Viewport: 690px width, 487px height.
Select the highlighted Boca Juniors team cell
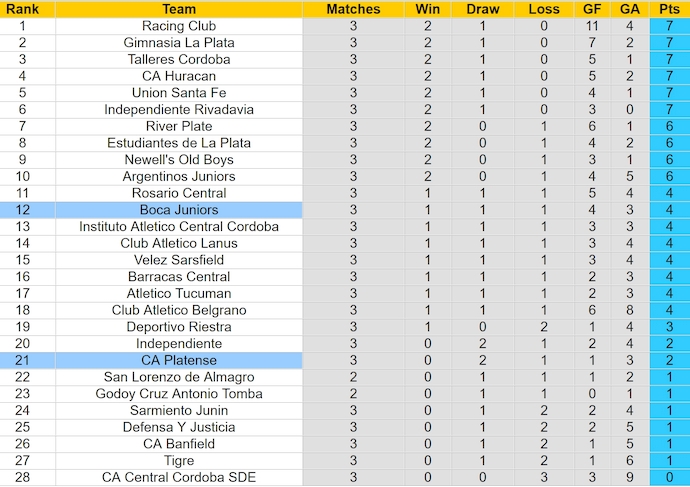pos(179,210)
